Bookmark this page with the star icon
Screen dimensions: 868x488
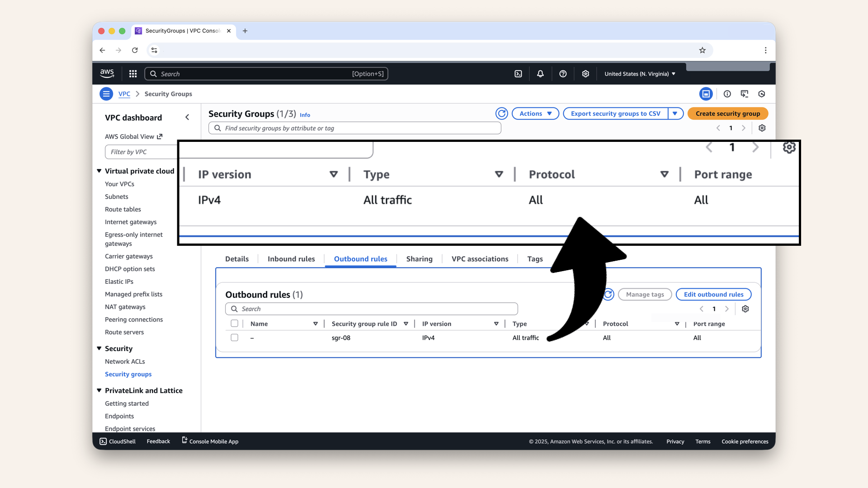point(702,50)
